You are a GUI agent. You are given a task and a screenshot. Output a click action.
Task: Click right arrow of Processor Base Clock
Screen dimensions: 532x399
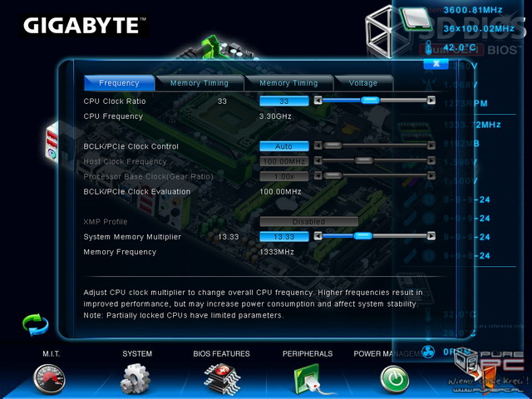point(431,175)
